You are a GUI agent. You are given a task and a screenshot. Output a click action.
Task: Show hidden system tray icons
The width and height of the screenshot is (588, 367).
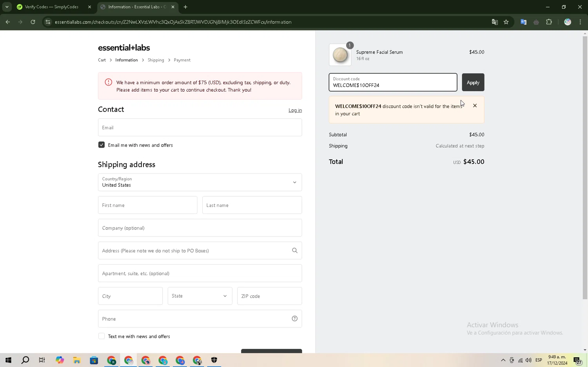pos(503,360)
